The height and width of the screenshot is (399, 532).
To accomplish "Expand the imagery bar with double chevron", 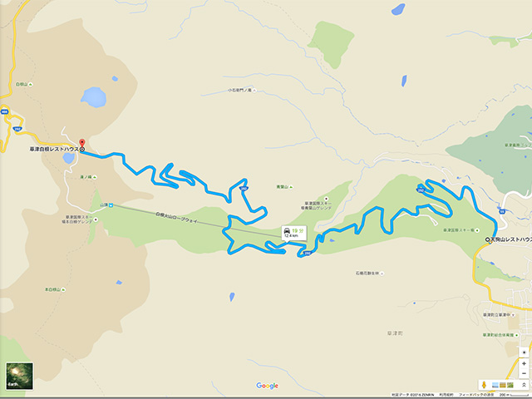I will 524,385.
